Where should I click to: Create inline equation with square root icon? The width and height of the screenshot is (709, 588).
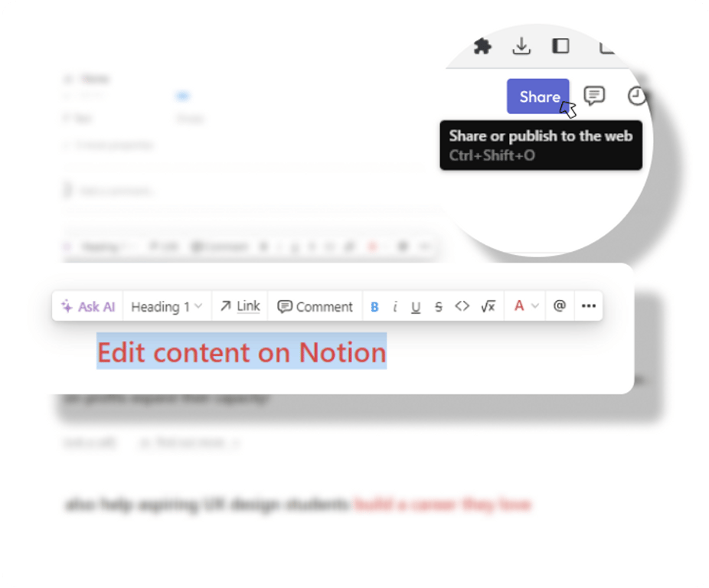click(488, 307)
